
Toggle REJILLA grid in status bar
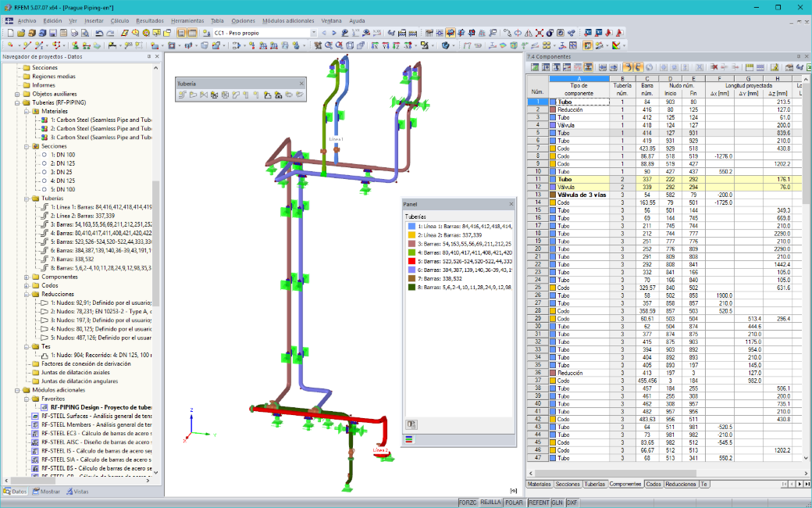coord(490,503)
